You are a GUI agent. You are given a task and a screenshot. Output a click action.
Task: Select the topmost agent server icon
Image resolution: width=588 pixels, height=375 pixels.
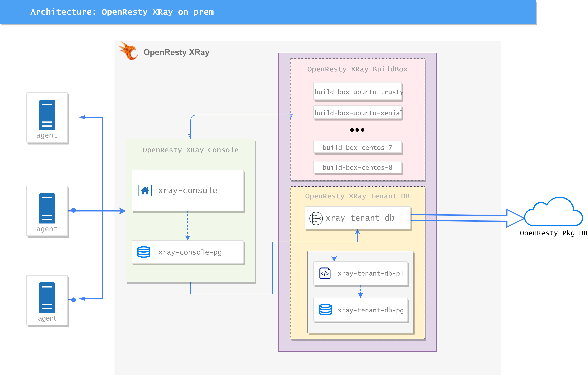pos(47,115)
